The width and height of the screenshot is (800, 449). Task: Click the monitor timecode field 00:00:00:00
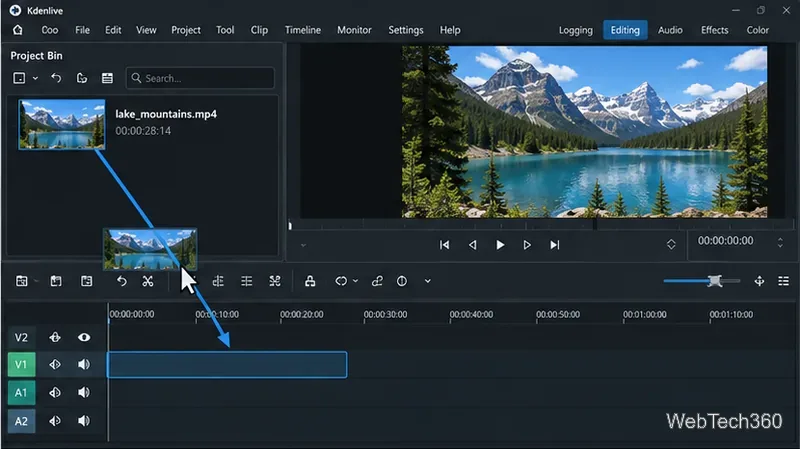[726, 240]
